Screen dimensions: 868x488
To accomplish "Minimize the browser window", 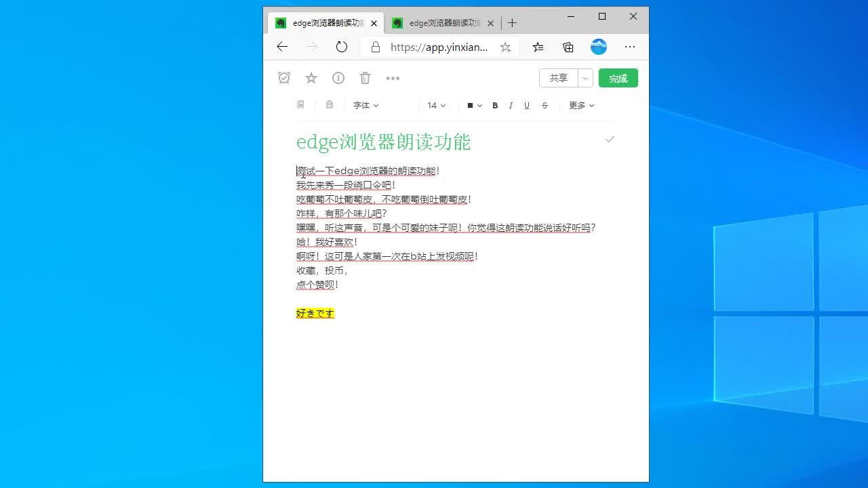I will pyautogui.click(x=571, y=16).
